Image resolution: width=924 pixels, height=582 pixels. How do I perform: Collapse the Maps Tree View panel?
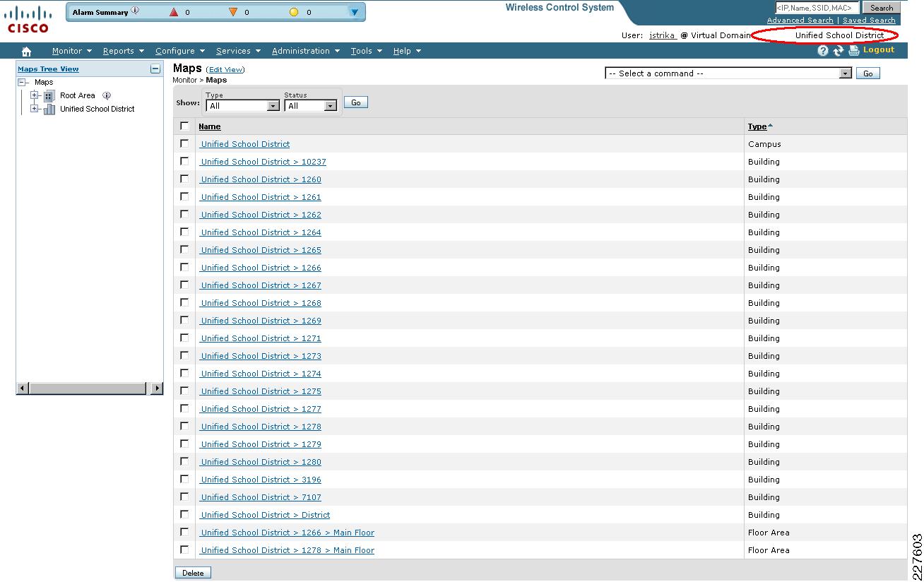[155, 69]
